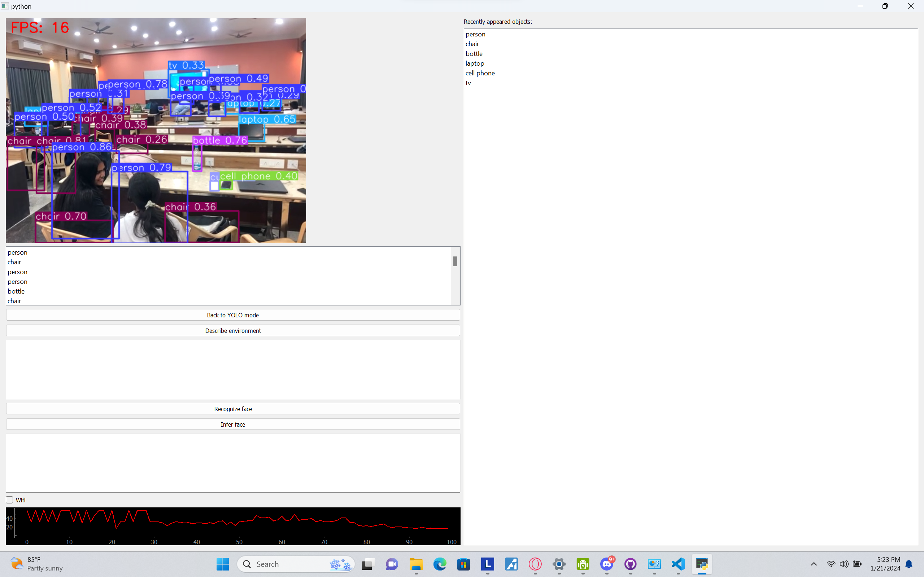This screenshot has height=577, width=924.
Task: Click the Infer face button
Action: coord(232,424)
